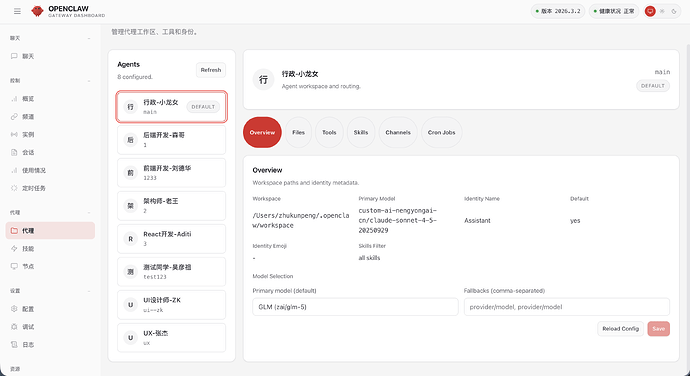Select 代理 agents folder icon

point(14,230)
